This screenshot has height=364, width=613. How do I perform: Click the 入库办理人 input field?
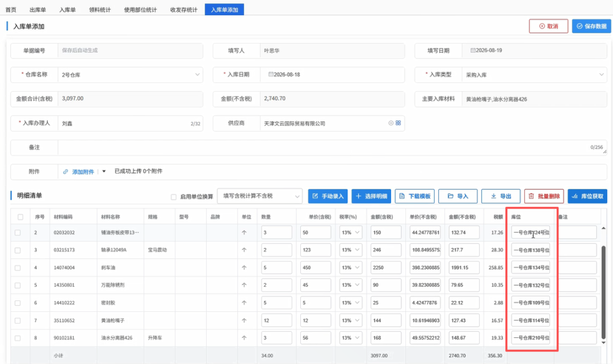130,124
